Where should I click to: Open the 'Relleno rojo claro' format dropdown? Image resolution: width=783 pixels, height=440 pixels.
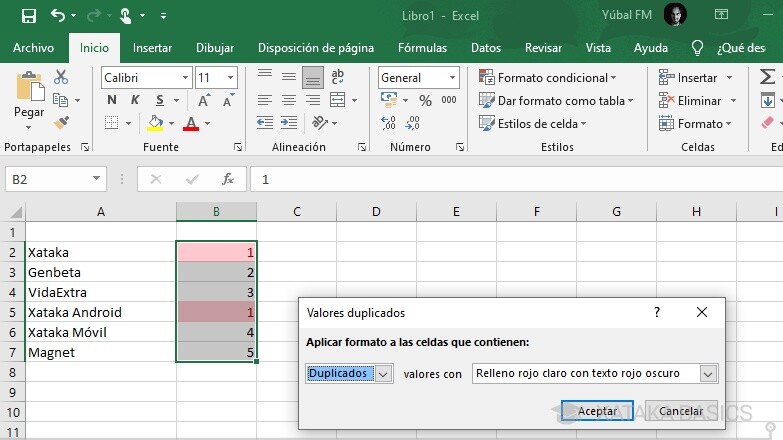click(708, 374)
